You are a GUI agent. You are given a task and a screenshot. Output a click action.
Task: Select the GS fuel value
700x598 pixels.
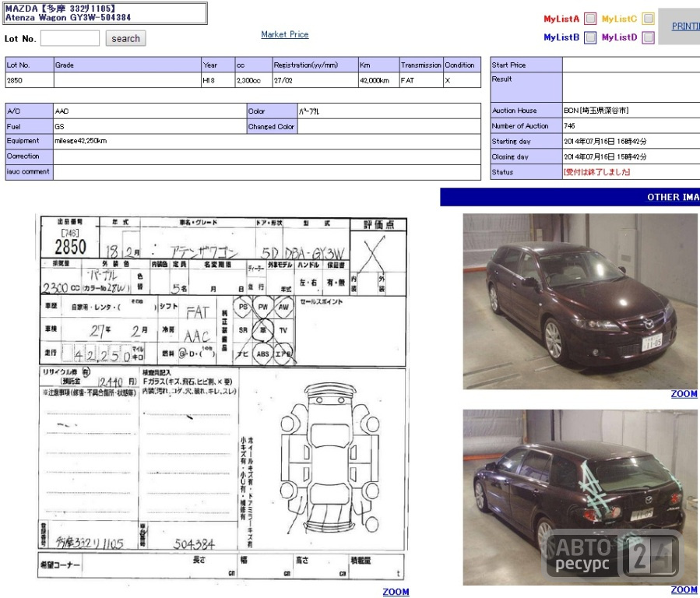pyautogui.click(x=59, y=126)
